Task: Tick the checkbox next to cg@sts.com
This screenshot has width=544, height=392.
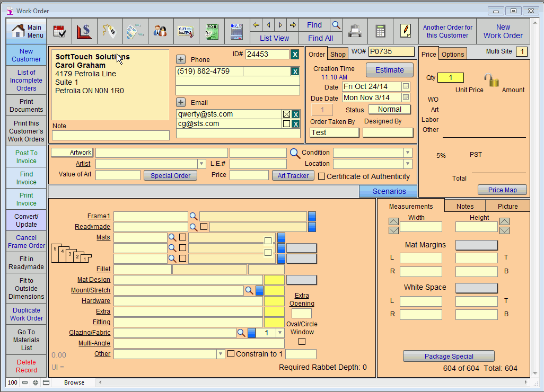Action: coord(286,123)
